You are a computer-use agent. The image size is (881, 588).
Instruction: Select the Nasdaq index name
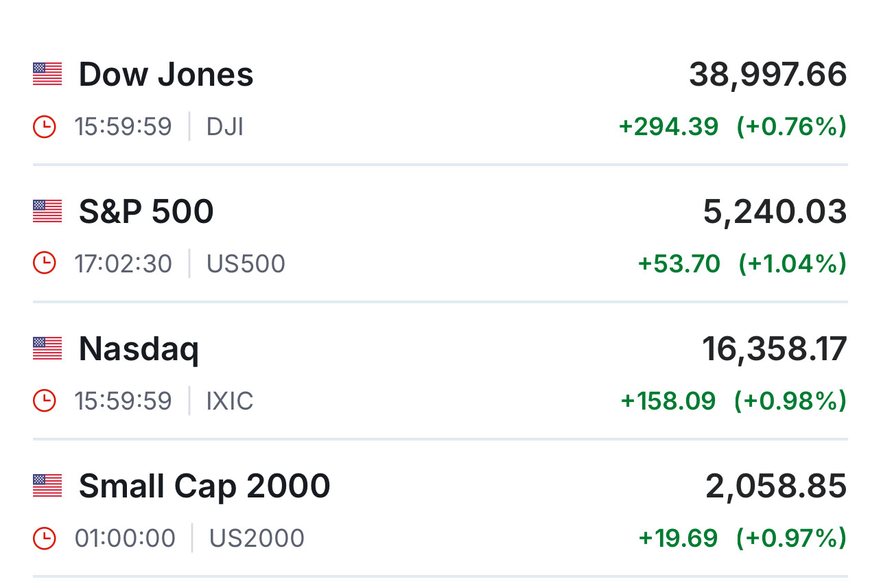tap(139, 349)
